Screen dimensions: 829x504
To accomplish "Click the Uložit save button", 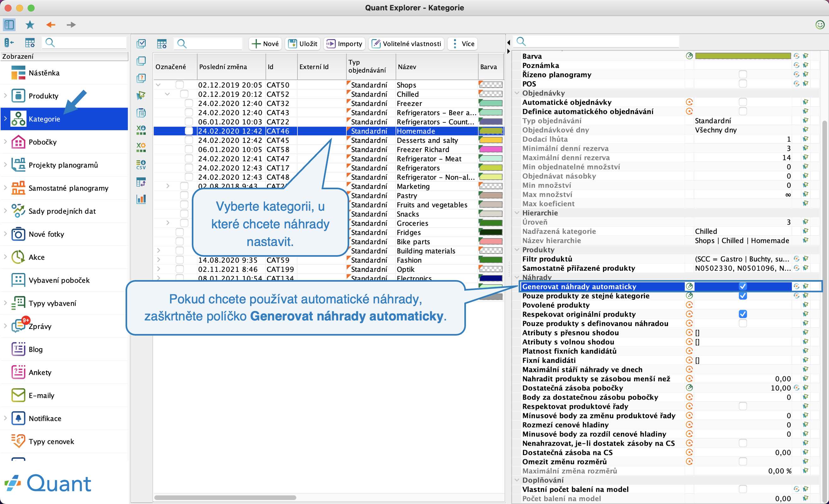I will coord(303,44).
